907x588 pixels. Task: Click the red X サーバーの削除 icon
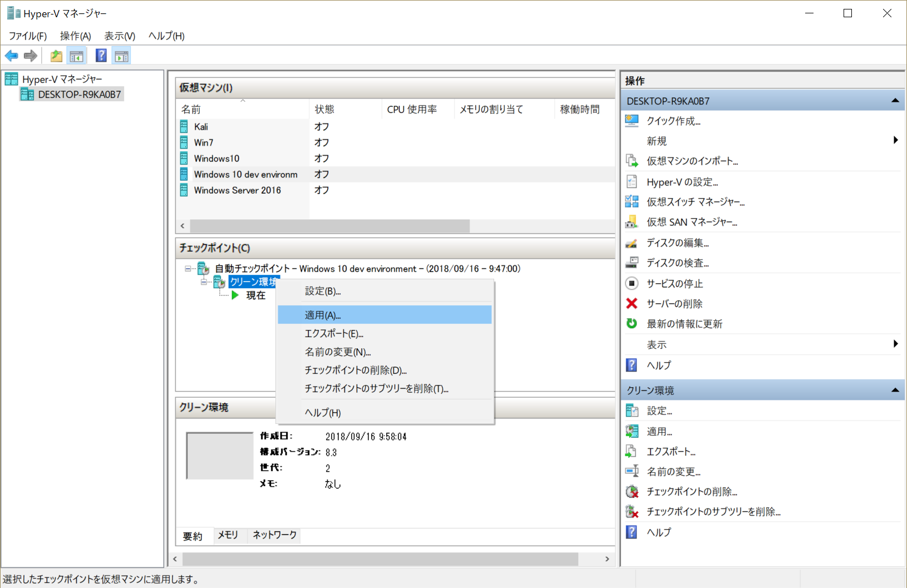point(632,303)
